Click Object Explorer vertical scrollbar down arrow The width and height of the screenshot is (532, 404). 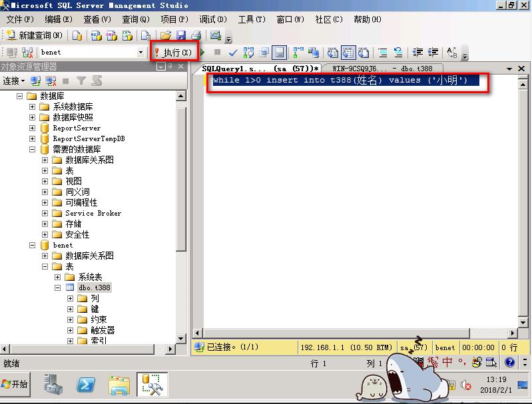[x=181, y=338]
